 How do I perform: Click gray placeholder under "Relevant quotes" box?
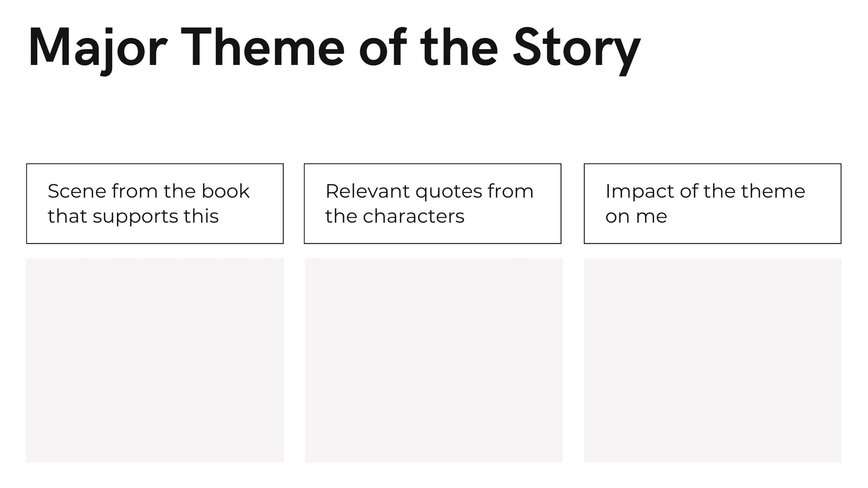433,360
